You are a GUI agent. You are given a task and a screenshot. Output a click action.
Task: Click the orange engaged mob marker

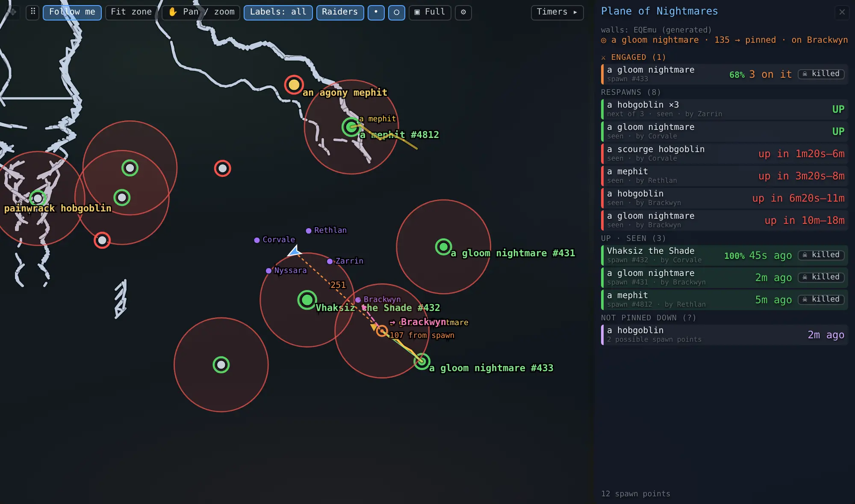point(382,331)
